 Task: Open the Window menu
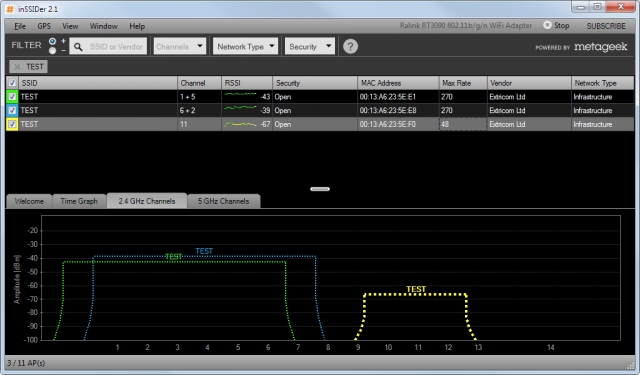click(103, 26)
